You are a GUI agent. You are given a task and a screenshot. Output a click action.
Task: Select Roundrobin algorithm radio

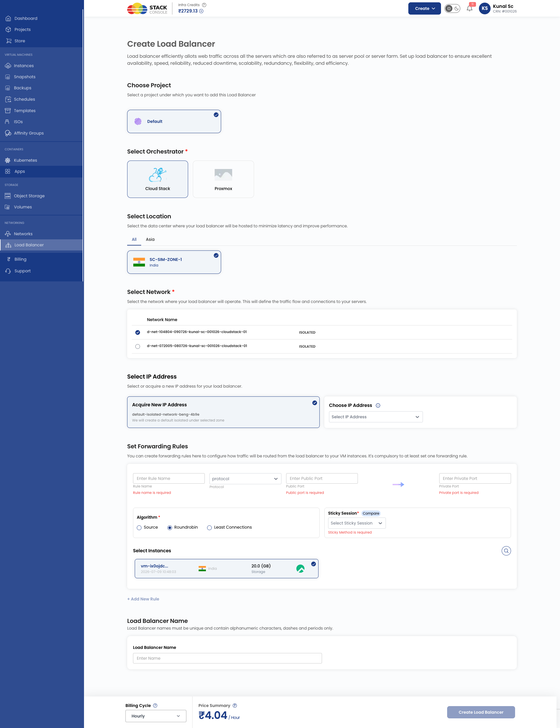pyautogui.click(x=169, y=528)
